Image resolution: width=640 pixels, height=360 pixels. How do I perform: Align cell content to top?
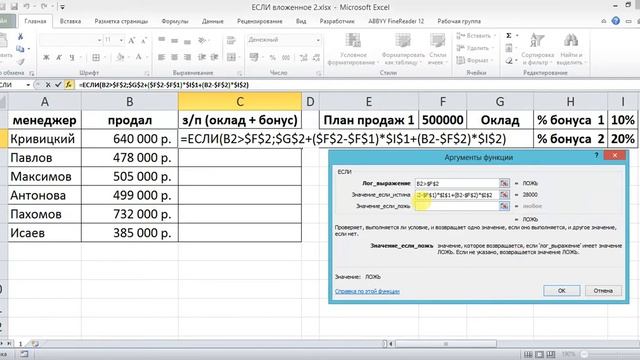[162, 40]
